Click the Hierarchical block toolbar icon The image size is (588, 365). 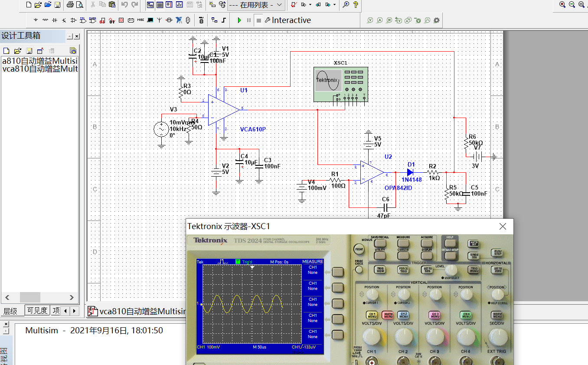tap(214, 20)
